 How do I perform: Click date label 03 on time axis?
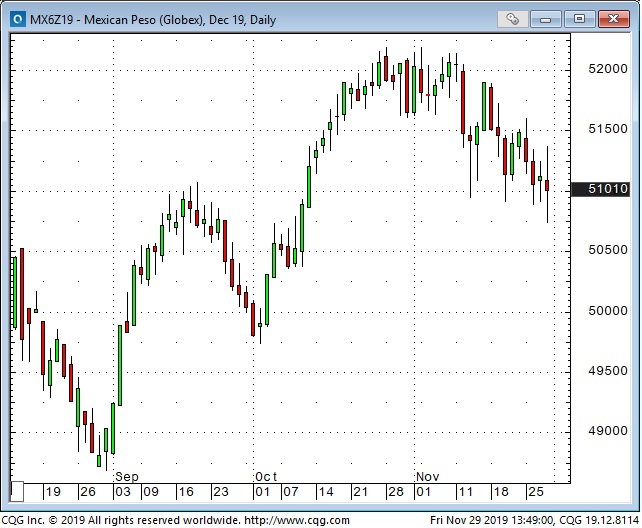[x=123, y=492]
